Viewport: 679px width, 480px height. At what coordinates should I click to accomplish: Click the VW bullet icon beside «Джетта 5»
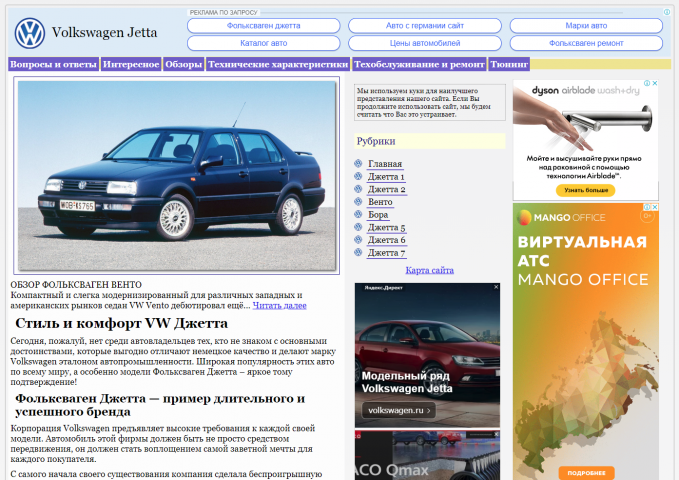pyautogui.click(x=358, y=227)
